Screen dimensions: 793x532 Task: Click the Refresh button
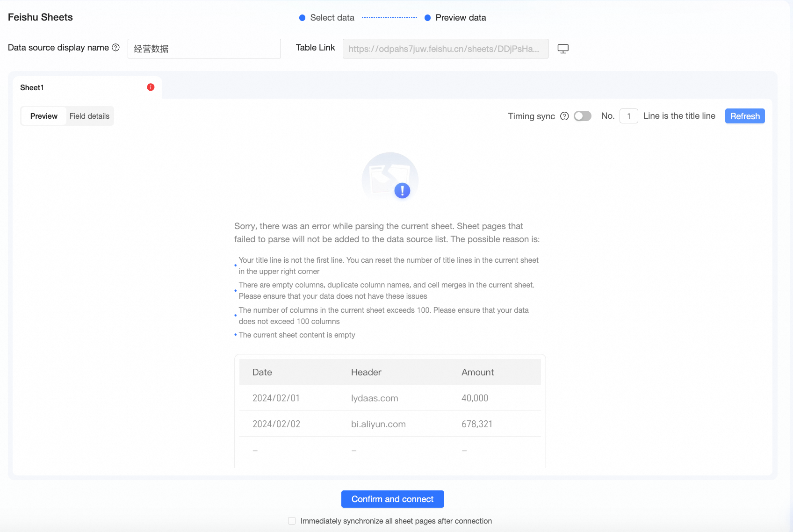745,116
